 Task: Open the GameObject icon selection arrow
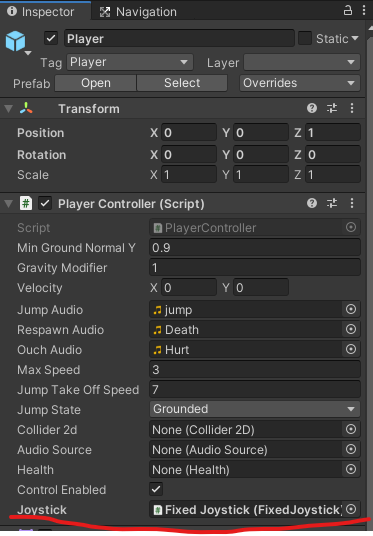click(x=28, y=53)
